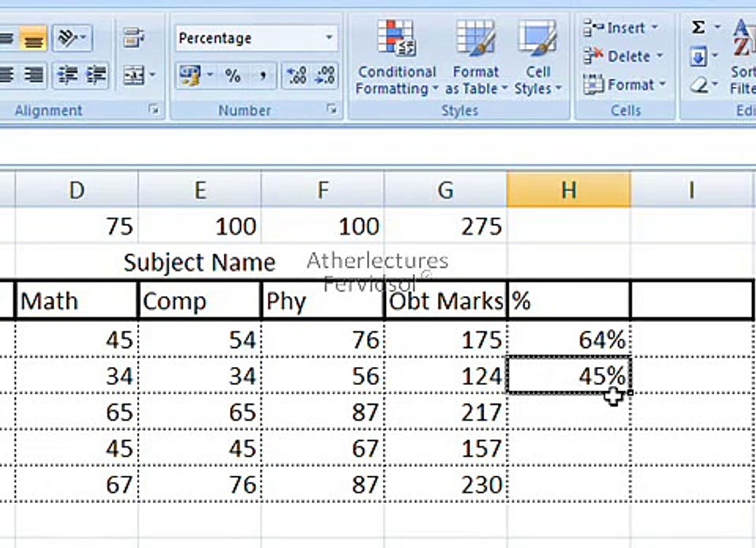Select the cell containing 275

[445, 226]
